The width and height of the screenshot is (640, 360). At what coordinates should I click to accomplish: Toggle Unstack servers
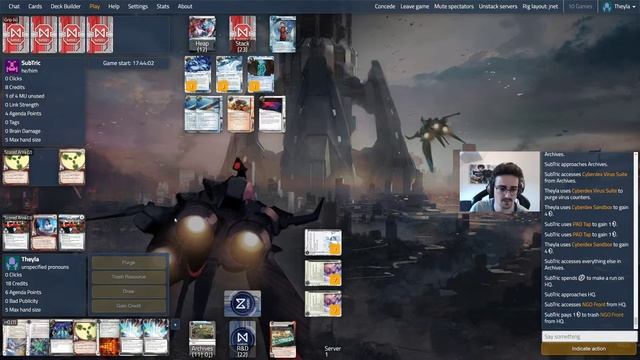[498, 7]
